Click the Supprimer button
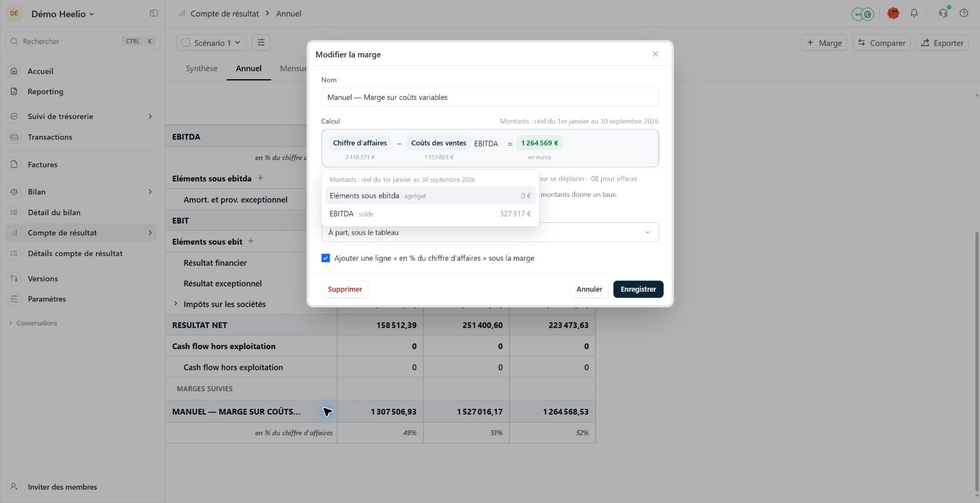Viewport: 980px width, 503px height. point(345,289)
